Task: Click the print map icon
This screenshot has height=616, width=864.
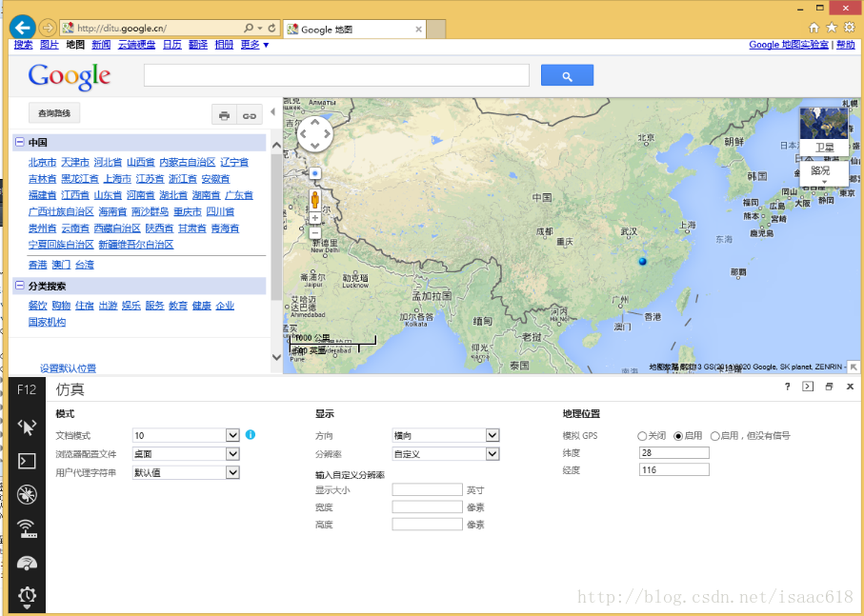Action: click(224, 115)
